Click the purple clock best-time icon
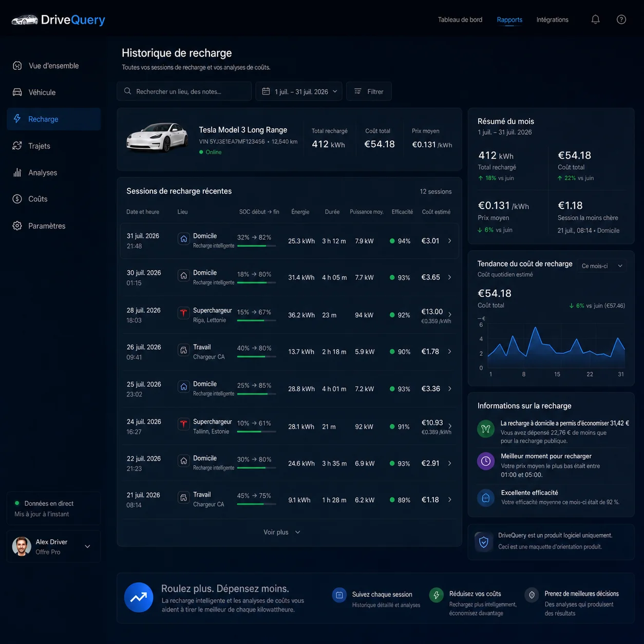 486,461
